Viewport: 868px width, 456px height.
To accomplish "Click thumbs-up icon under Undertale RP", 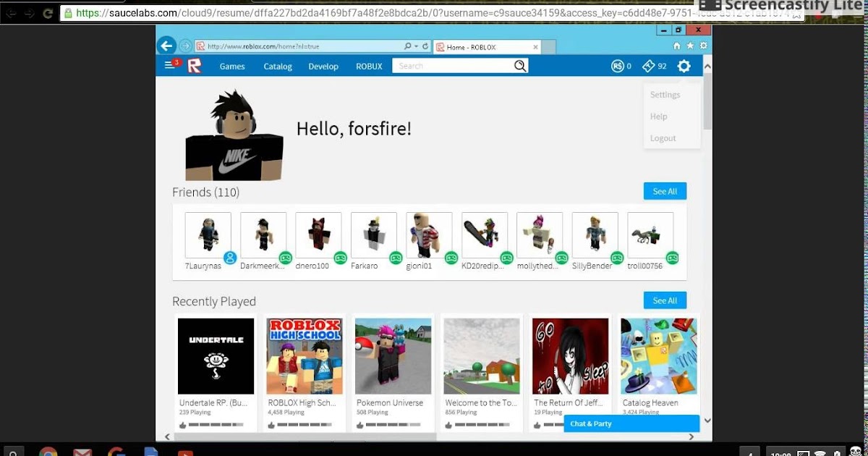I will [x=183, y=425].
